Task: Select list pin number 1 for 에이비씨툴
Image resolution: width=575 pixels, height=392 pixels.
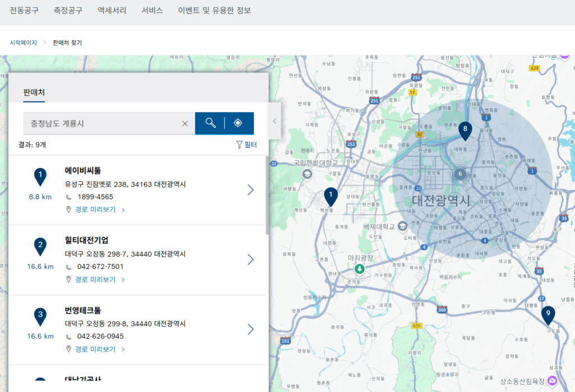Action: [40, 177]
